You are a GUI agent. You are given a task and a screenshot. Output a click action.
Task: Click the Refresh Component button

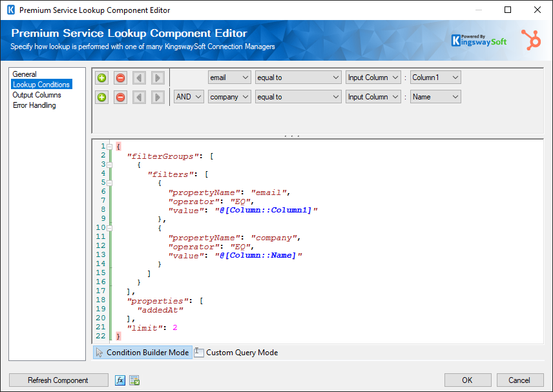click(x=59, y=380)
